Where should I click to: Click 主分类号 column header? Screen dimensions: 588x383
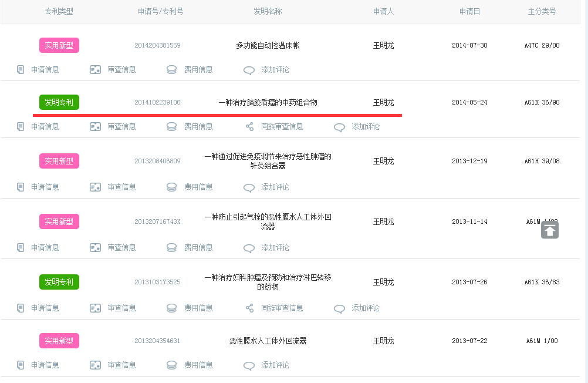coord(542,12)
